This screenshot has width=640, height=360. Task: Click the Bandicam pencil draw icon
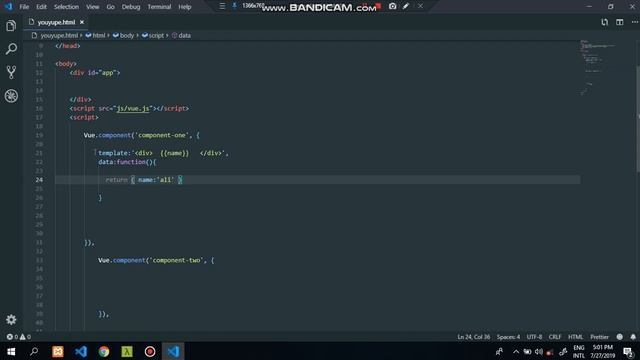pos(406,6)
